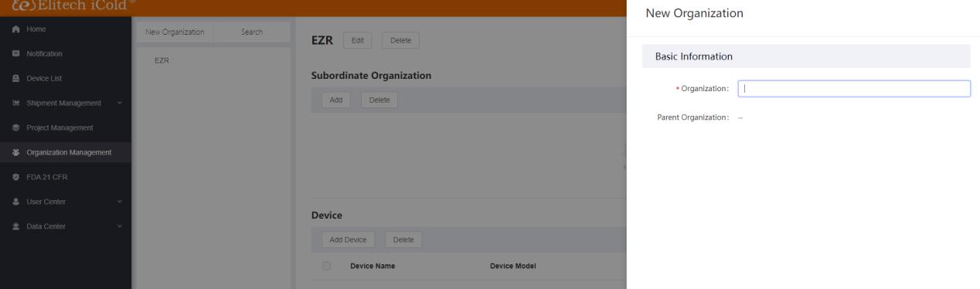Click the Device Model column header
The height and width of the screenshot is (289, 980).
click(513, 267)
